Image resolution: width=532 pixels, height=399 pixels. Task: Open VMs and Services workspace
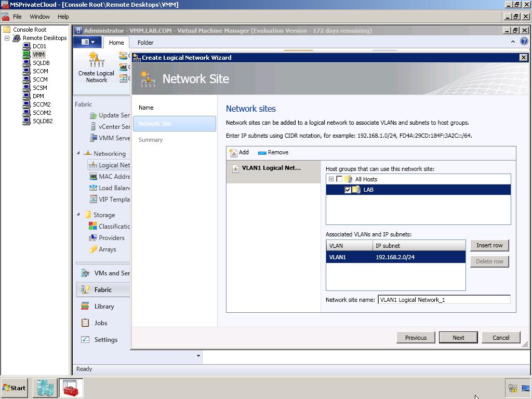[103, 273]
